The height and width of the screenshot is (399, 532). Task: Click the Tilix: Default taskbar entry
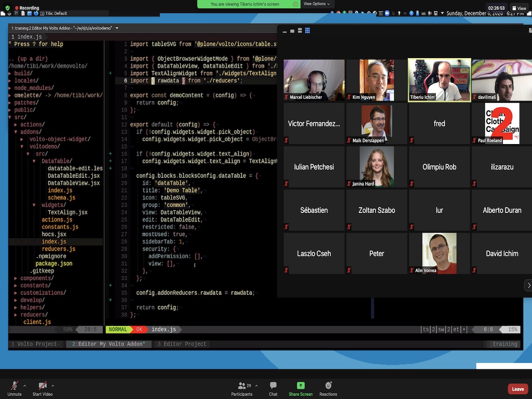[x=53, y=13]
